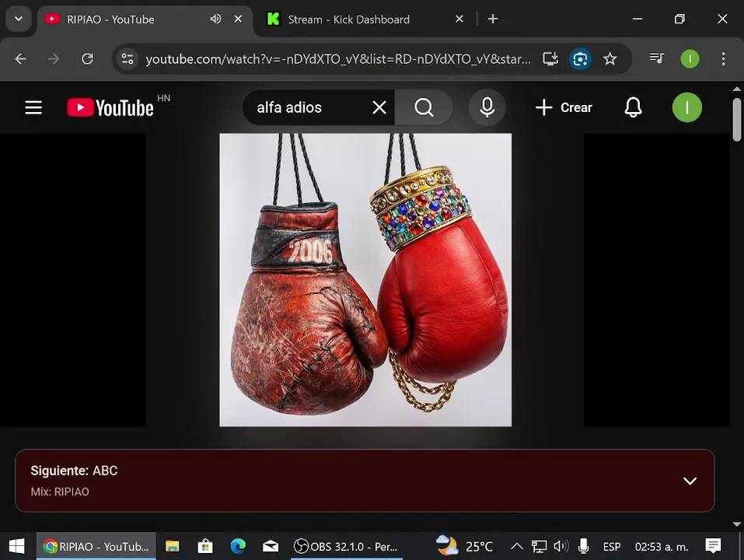Mute the RIPIAO tab audio speaker icon

215,19
